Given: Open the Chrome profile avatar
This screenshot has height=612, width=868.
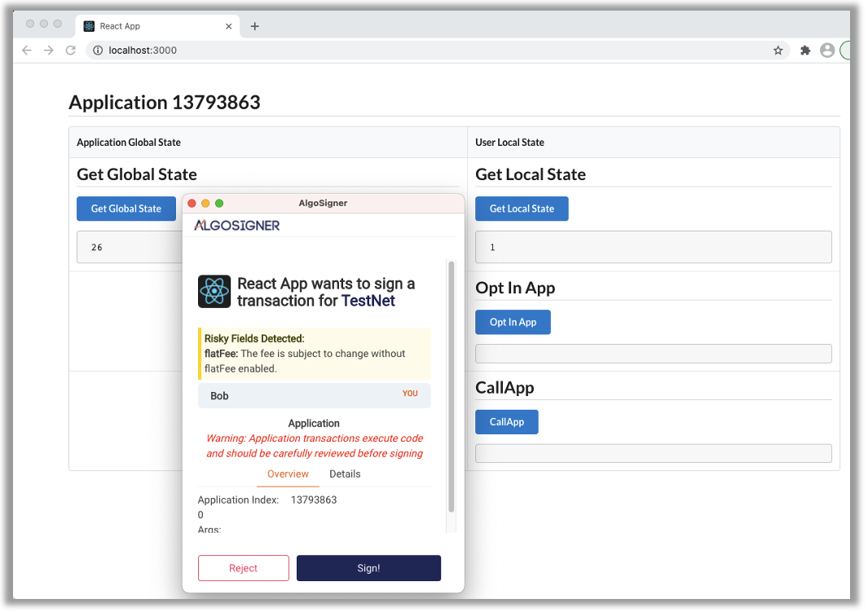Looking at the screenshot, I should pyautogui.click(x=827, y=51).
